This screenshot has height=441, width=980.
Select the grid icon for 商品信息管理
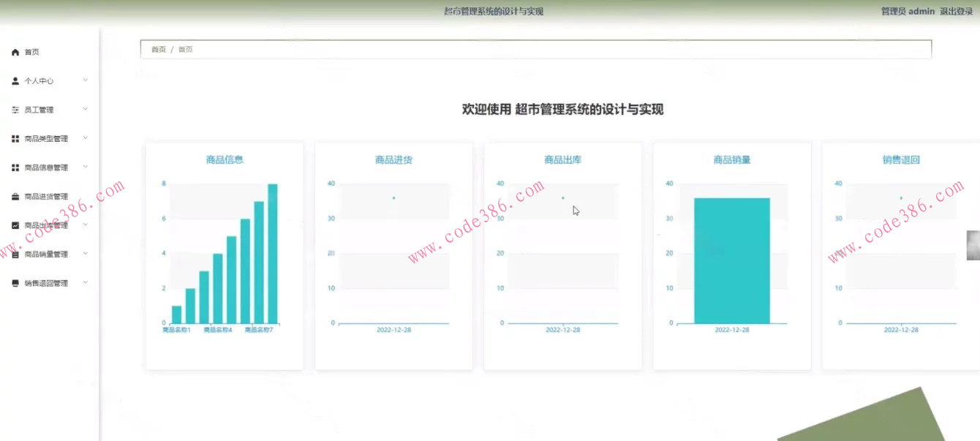[x=15, y=167]
